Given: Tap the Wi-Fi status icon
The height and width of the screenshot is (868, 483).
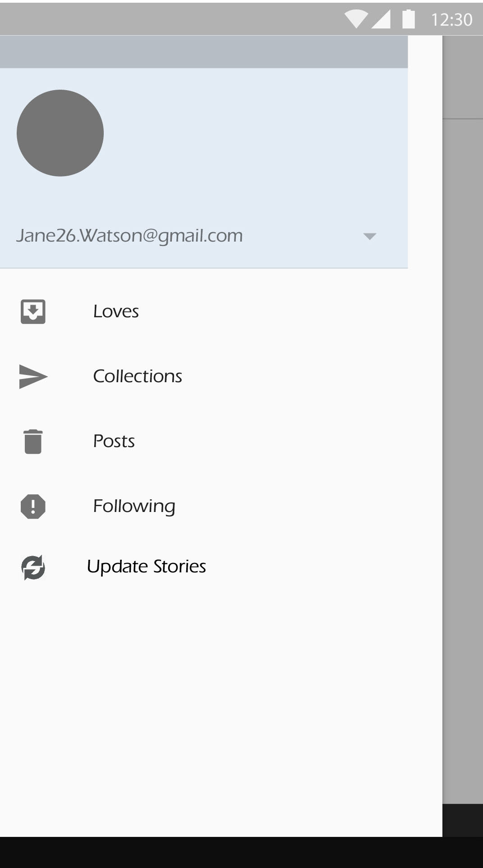Looking at the screenshot, I should [356, 19].
